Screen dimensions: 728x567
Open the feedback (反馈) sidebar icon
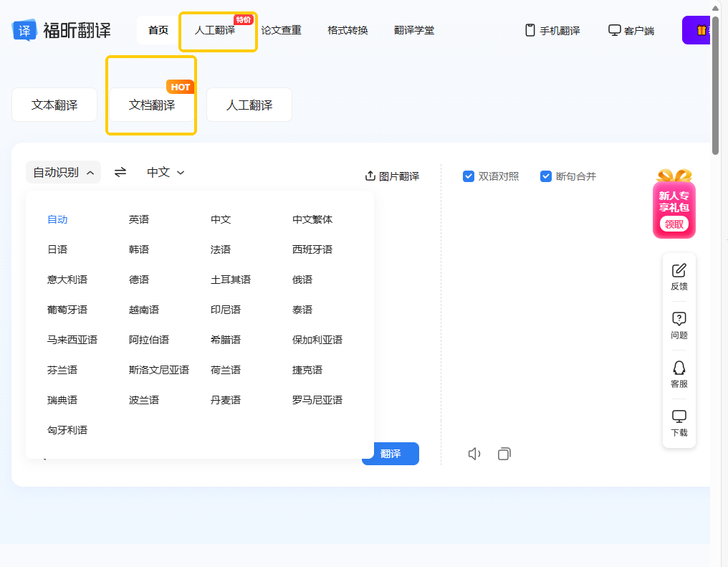679,277
